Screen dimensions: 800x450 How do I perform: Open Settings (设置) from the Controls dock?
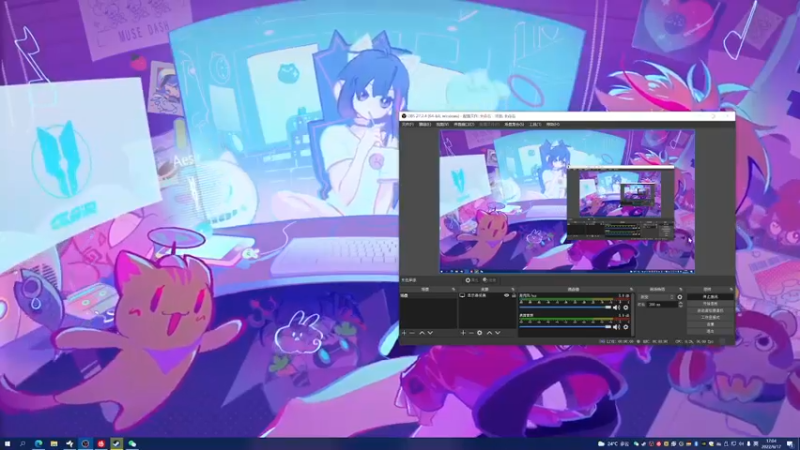click(710, 324)
